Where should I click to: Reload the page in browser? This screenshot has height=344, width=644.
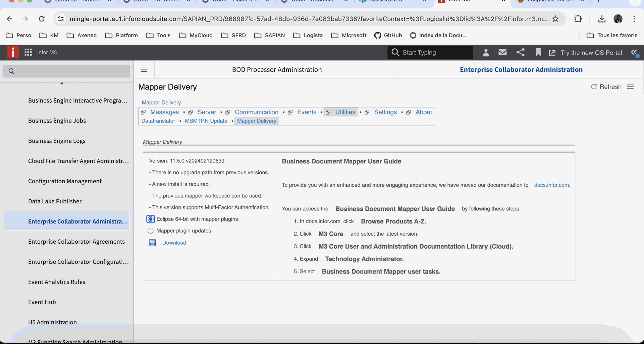42,19
